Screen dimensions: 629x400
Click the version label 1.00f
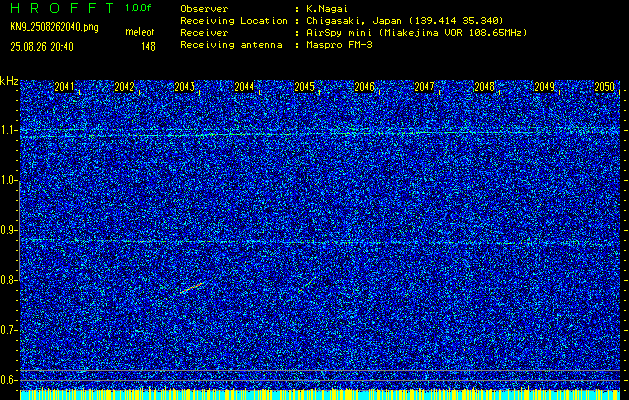[x=138, y=8]
